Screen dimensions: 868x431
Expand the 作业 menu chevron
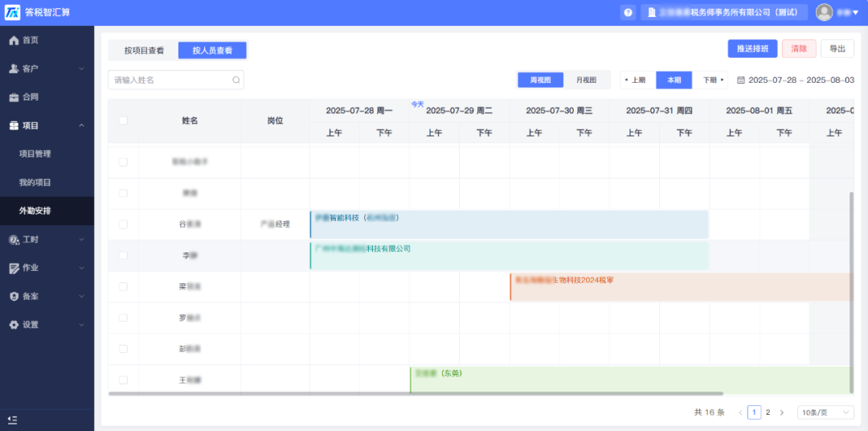(81, 268)
